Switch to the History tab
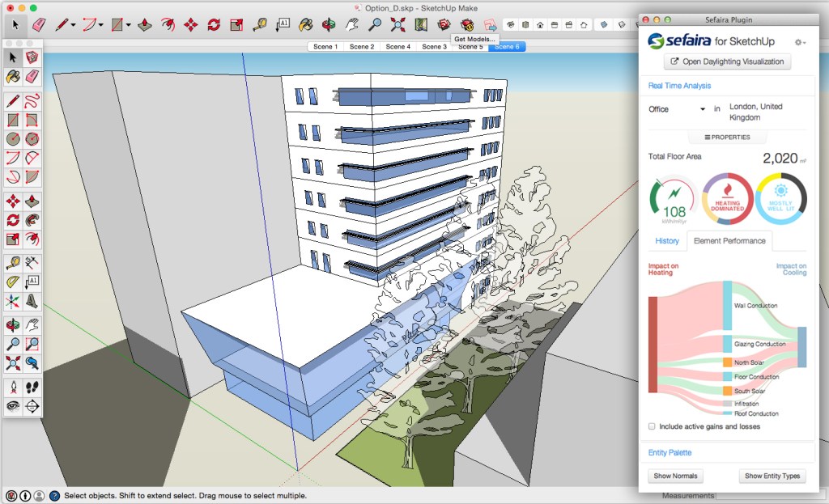The height and width of the screenshot is (504, 829). click(x=667, y=241)
